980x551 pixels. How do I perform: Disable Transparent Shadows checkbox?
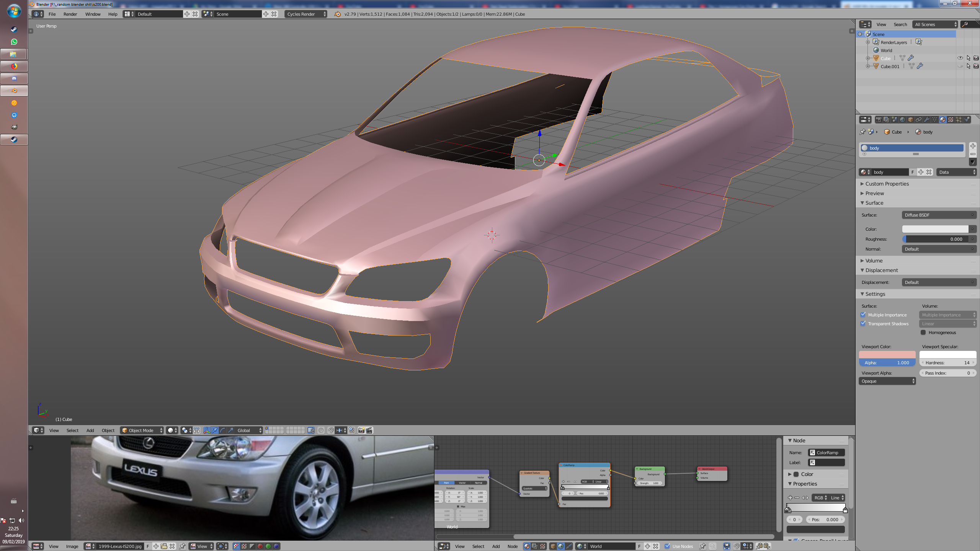coord(863,323)
